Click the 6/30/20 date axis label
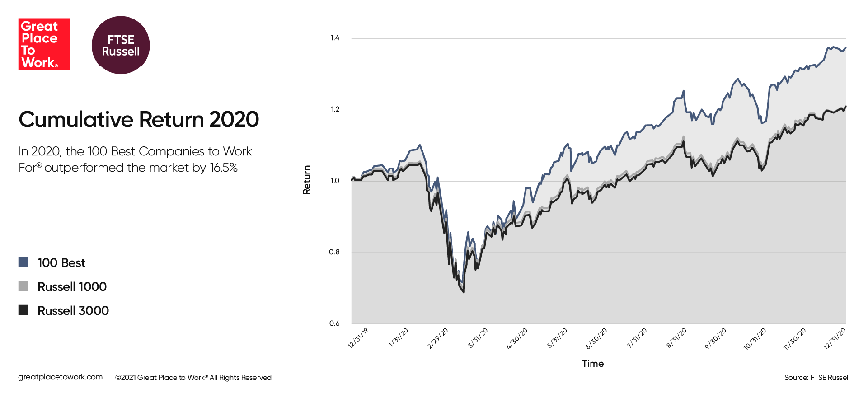 point(596,339)
